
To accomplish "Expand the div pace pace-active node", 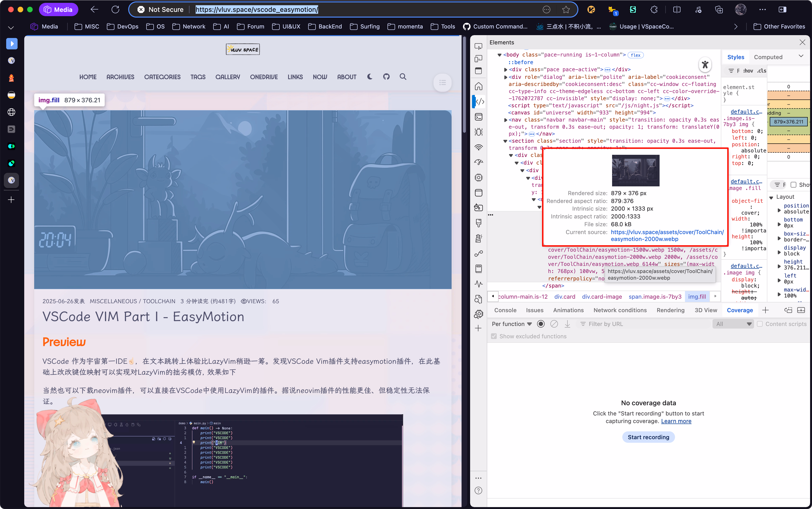I will click(x=505, y=70).
